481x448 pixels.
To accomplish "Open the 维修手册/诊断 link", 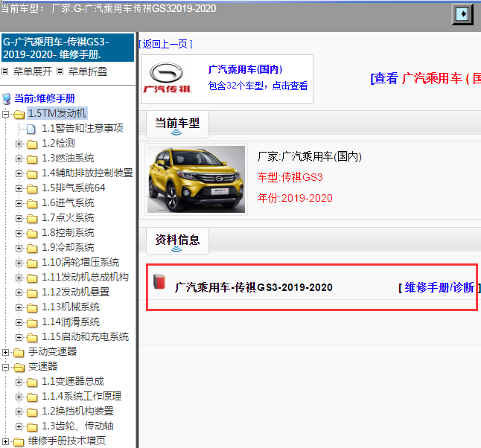I will (x=439, y=287).
